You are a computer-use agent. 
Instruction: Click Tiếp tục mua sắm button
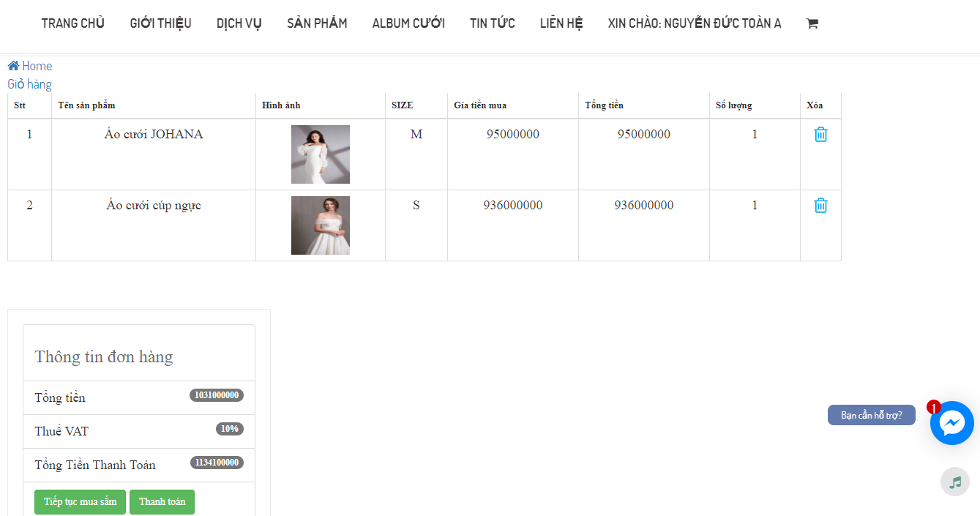coord(80,502)
